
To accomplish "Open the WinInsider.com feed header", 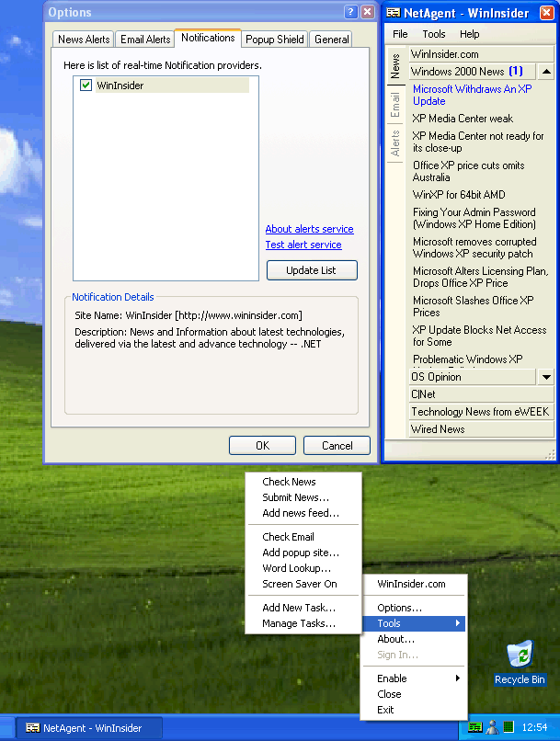I will 481,54.
